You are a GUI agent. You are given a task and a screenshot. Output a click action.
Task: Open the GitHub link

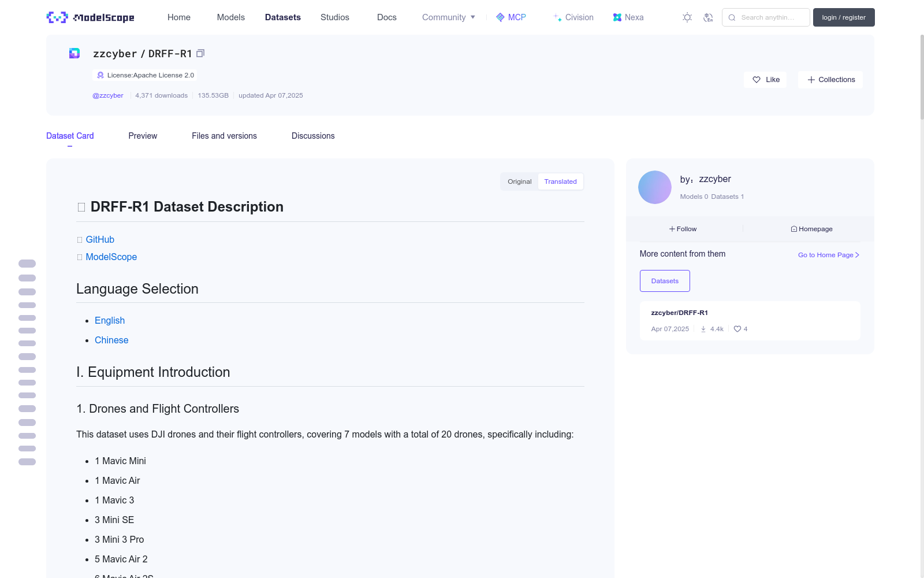pos(100,239)
